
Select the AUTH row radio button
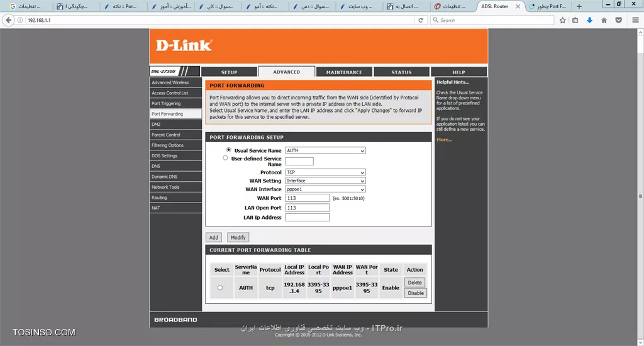[x=220, y=287]
